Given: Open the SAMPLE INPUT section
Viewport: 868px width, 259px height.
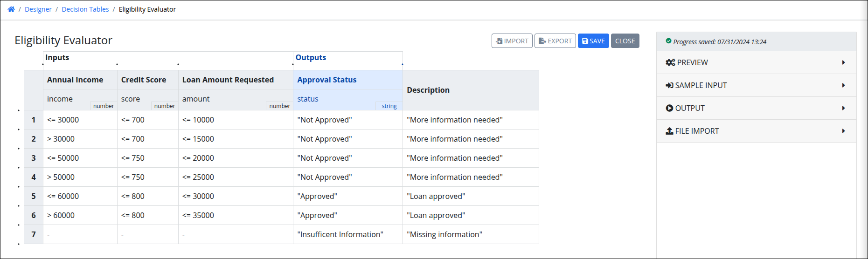Looking at the screenshot, I should pos(756,85).
